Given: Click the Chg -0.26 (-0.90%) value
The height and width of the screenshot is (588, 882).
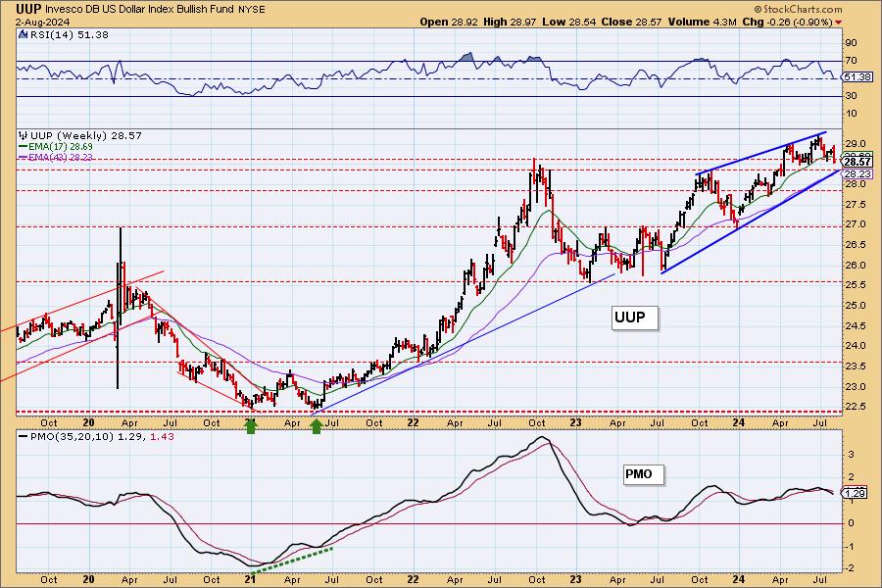Looking at the screenshot, I should point(787,22).
